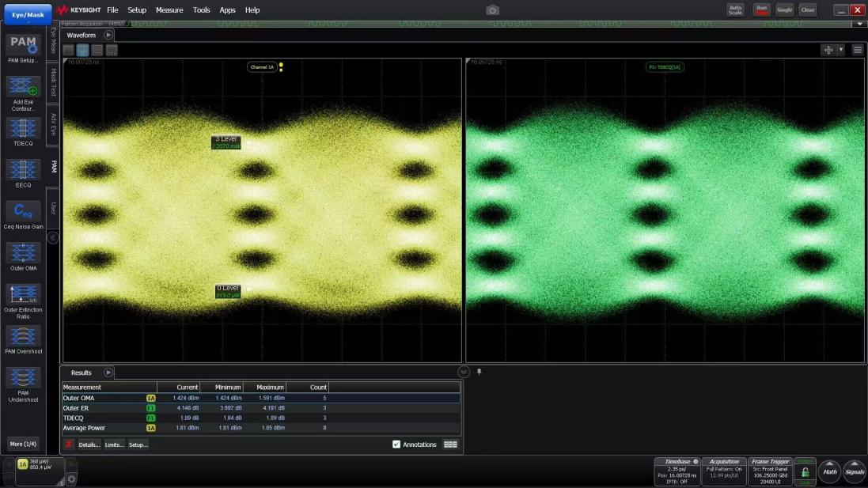The image size is (868, 488).
Task: Switch to the Mask Test side tab
Action: (x=53, y=81)
